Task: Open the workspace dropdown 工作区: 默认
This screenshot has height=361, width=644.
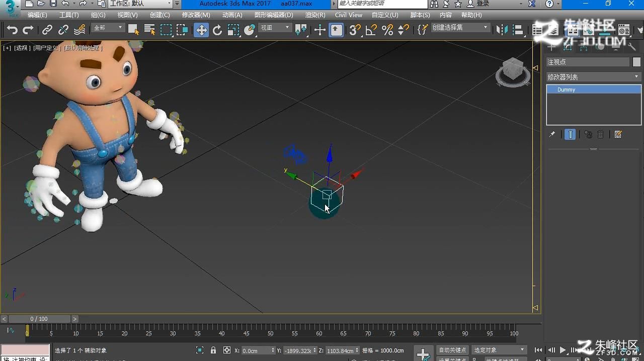Action: tap(140, 4)
